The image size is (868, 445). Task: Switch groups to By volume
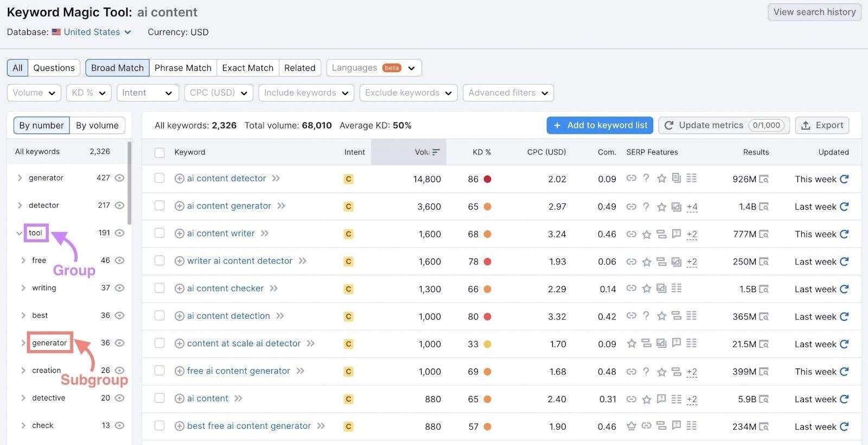[97, 125]
